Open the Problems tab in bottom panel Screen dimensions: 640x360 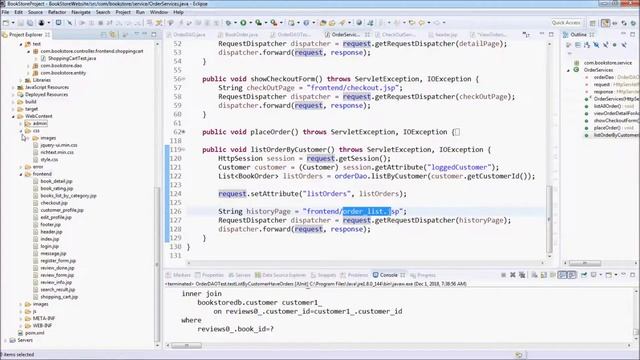[x=354, y=275]
